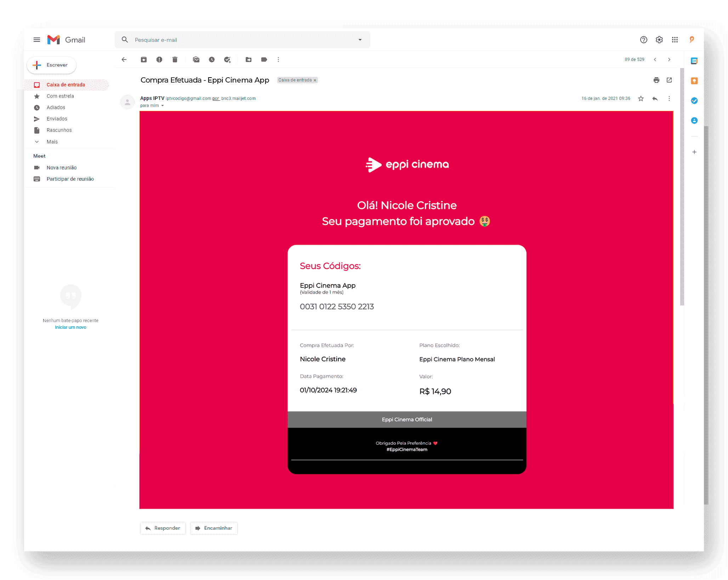Open Enviados folder
This screenshot has height=580, width=728.
tap(57, 119)
